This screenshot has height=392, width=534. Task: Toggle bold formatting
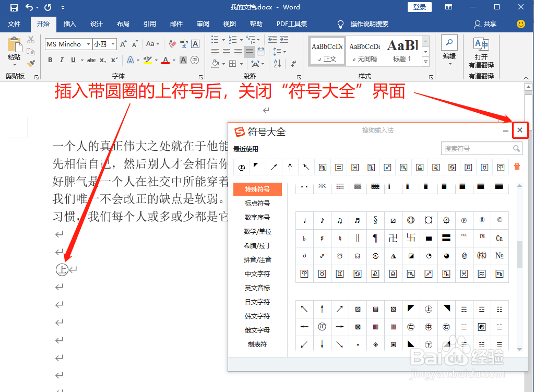point(50,60)
